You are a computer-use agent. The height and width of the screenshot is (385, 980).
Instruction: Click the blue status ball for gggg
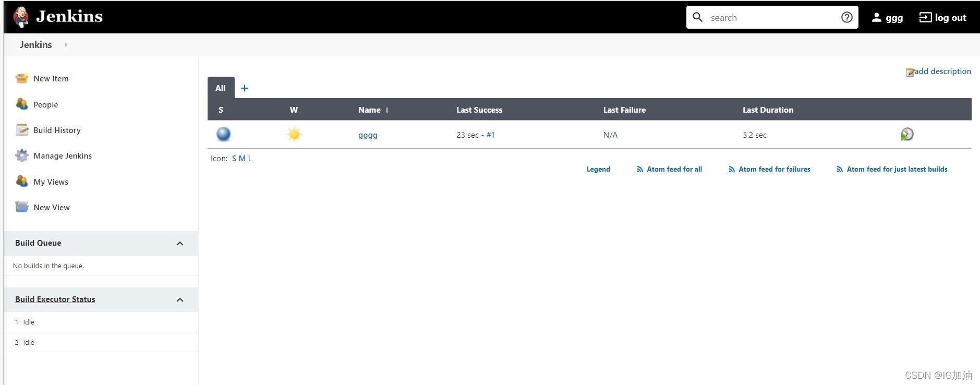point(223,134)
